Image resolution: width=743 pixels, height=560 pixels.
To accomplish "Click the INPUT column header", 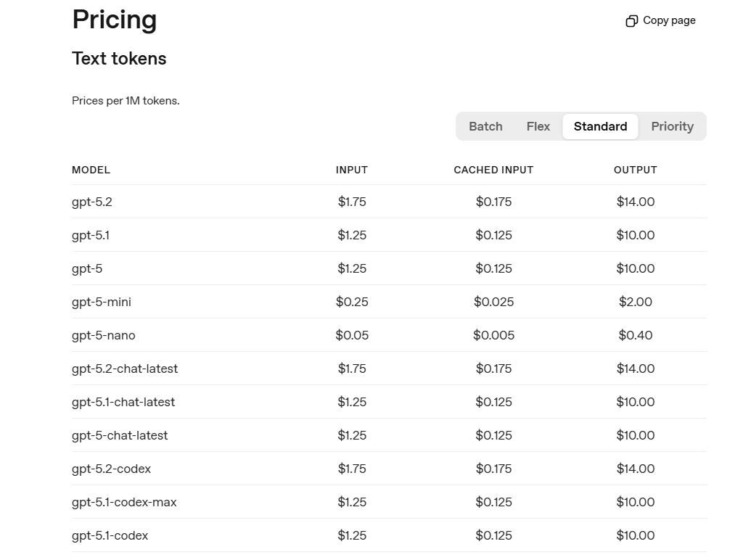I will coord(352,170).
